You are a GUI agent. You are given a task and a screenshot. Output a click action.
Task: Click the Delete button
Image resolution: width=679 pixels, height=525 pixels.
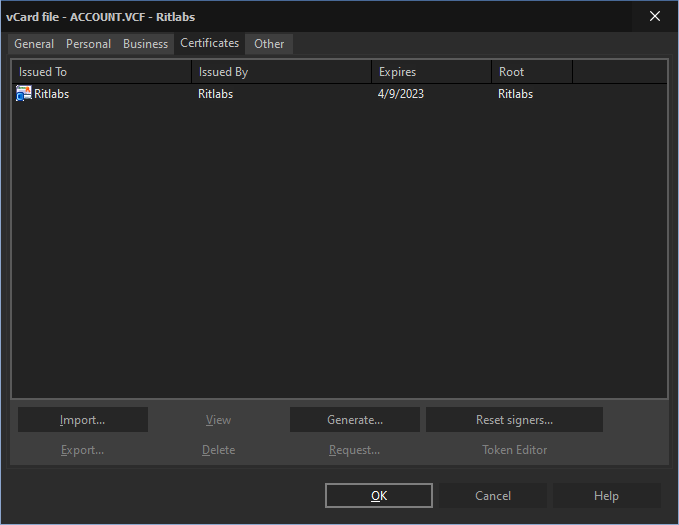(x=218, y=450)
